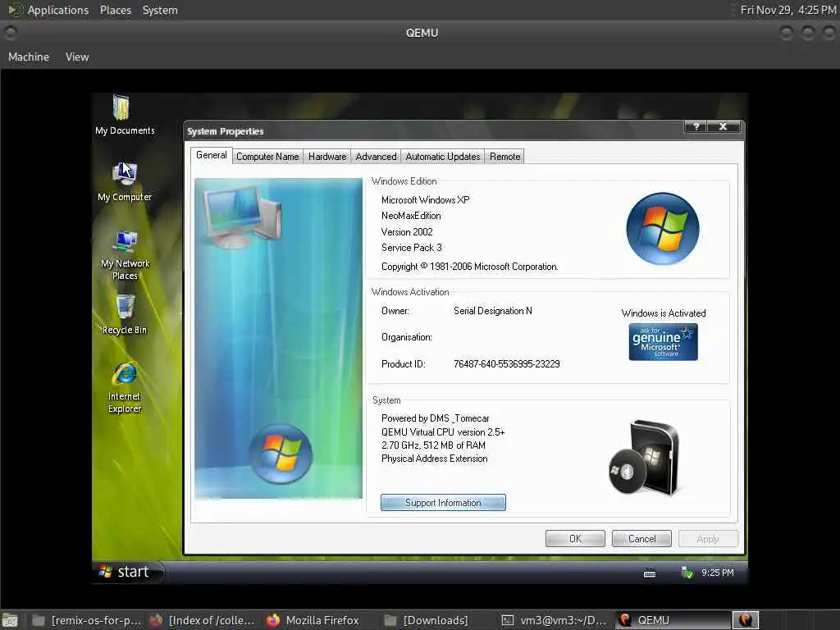
Task: Open the Places menu in top panel
Action: pyautogui.click(x=115, y=10)
